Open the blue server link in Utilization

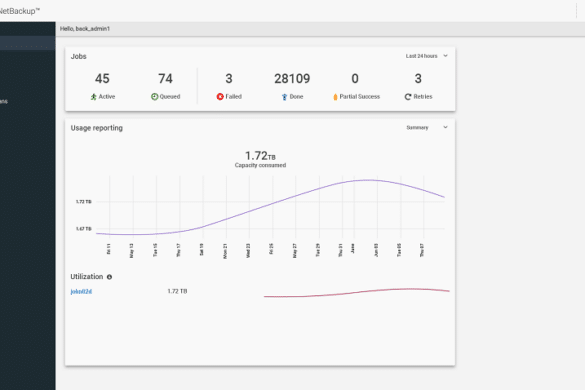coord(81,291)
